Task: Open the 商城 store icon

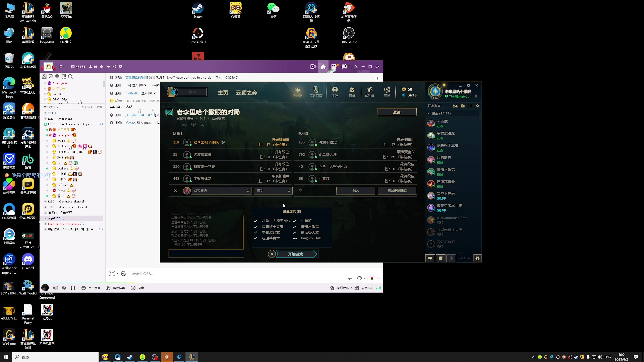Action: pos(387,92)
